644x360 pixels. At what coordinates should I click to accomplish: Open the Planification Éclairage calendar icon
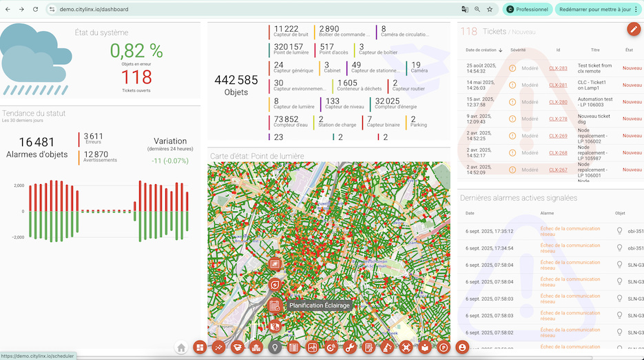click(x=275, y=306)
